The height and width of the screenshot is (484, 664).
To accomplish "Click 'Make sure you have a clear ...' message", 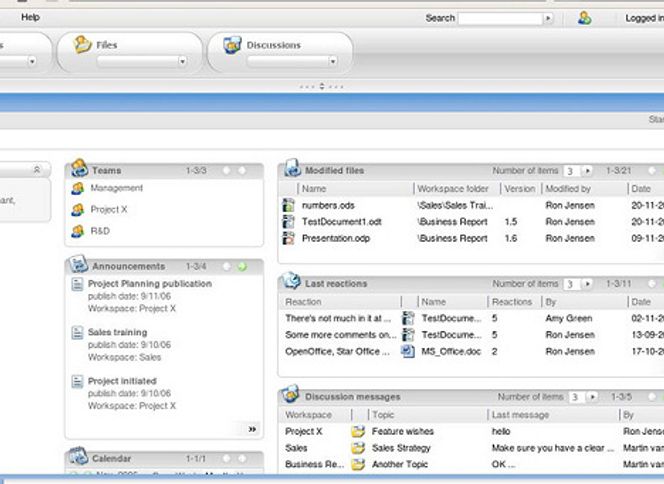I will coord(553,448).
